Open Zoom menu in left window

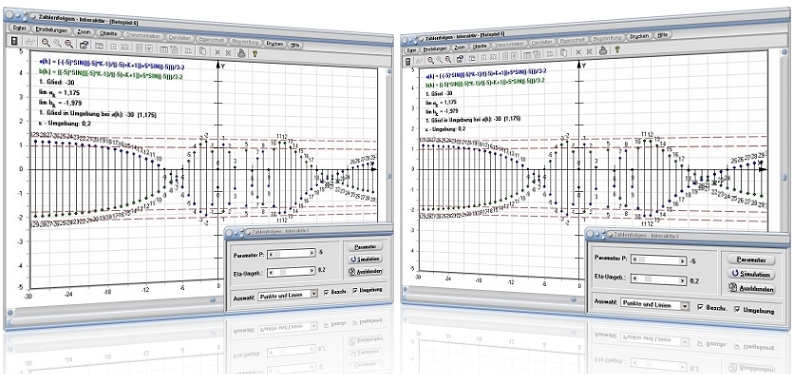coord(84,32)
